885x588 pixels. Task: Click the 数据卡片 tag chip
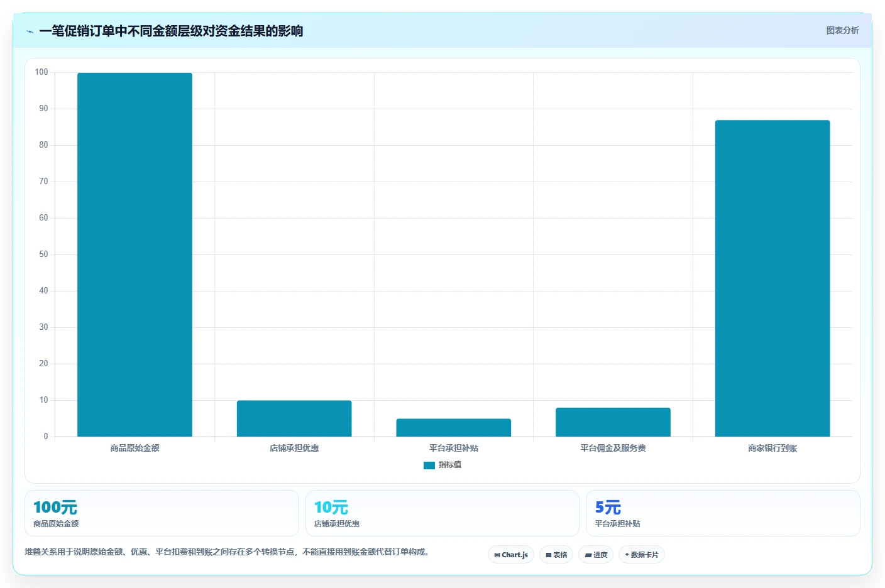[642, 555]
